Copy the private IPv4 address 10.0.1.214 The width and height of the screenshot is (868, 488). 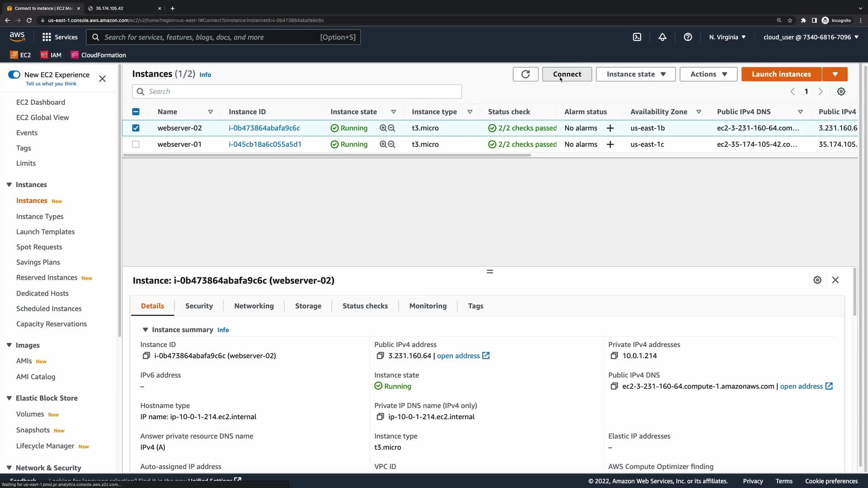click(x=614, y=356)
